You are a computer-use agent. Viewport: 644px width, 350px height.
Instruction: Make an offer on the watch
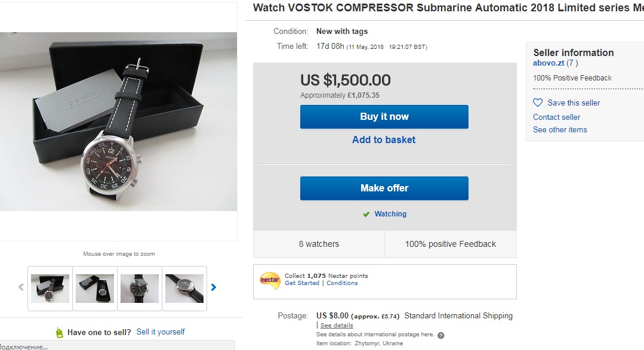click(x=384, y=188)
